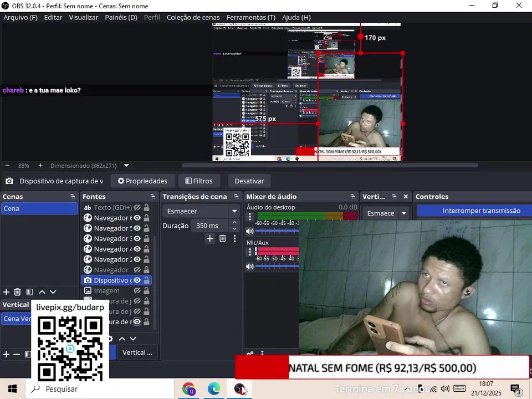
Task: Select the Navegador 5 source row
Action: (x=116, y=228)
